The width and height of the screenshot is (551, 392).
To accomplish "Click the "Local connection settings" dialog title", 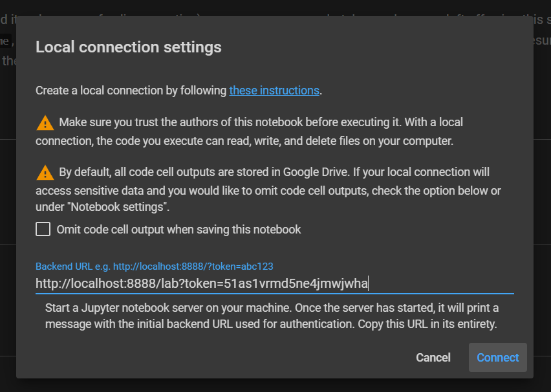I will 128,47.
